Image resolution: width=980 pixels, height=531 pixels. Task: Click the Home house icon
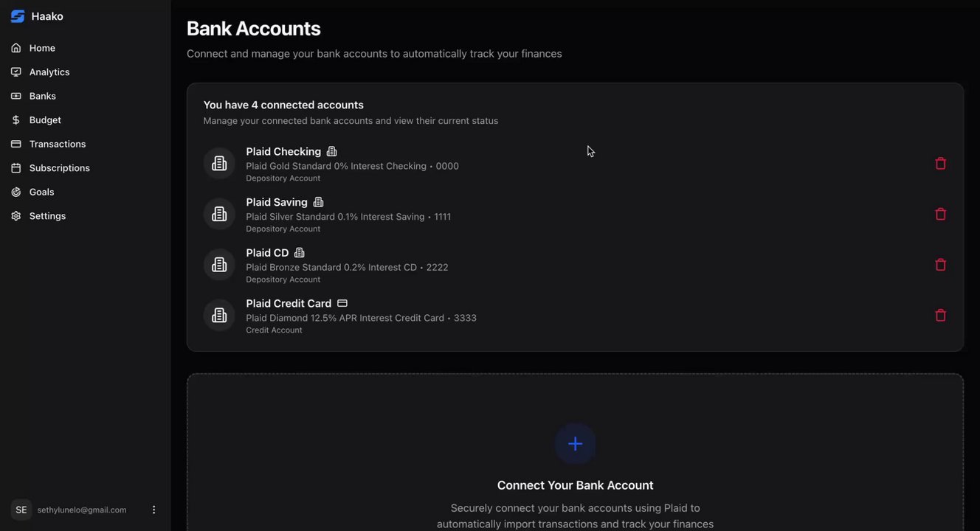(x=16, y=48)
